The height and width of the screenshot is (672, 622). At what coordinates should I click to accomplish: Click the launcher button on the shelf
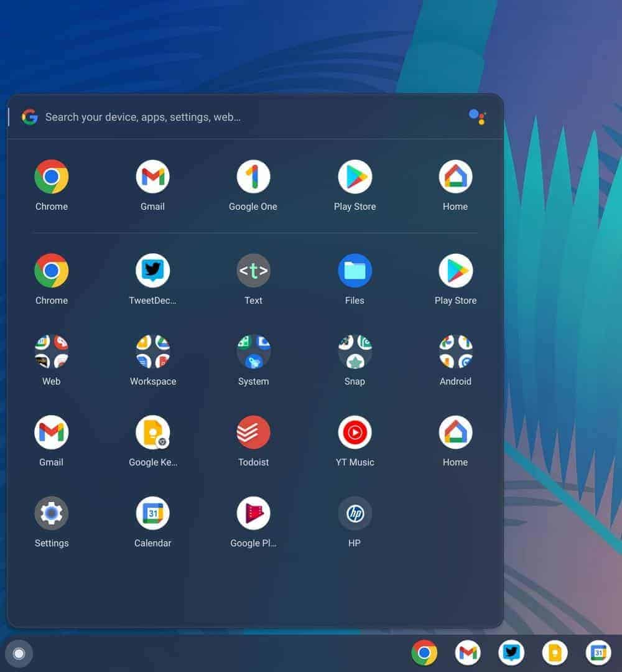19,653
